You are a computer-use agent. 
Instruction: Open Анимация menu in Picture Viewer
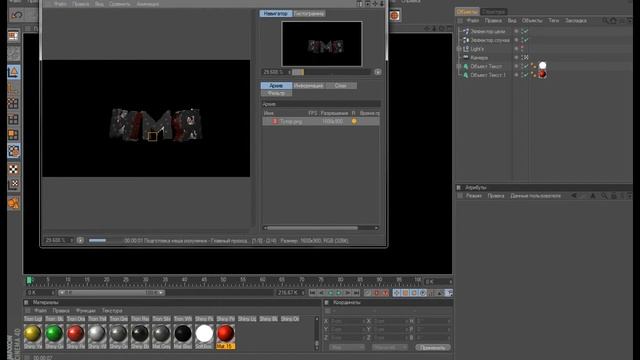coord(148,4)
